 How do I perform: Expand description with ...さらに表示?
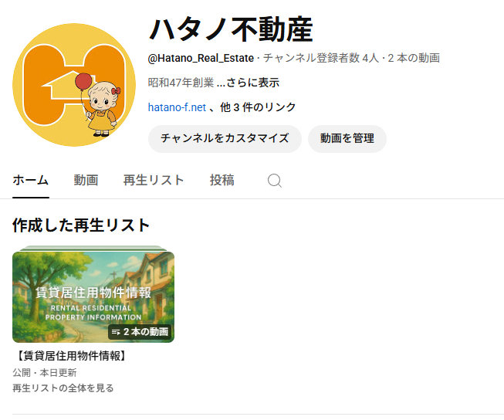[x=248, y=83]
